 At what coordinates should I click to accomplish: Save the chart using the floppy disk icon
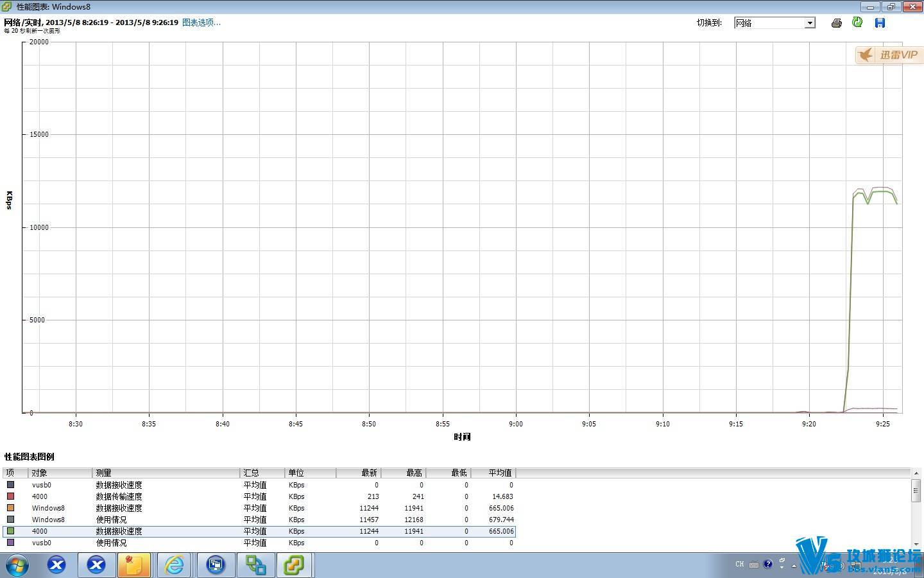click(x=880, y=23)
